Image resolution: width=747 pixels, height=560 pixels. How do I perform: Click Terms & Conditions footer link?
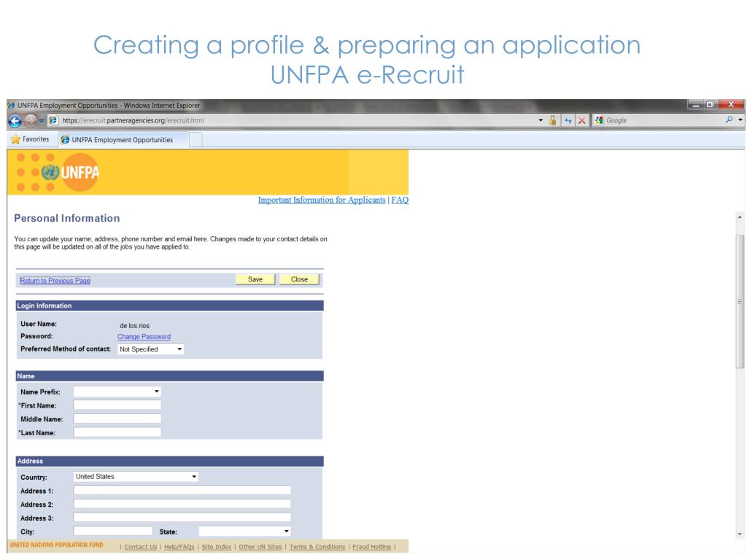click(x=317, y=547)
